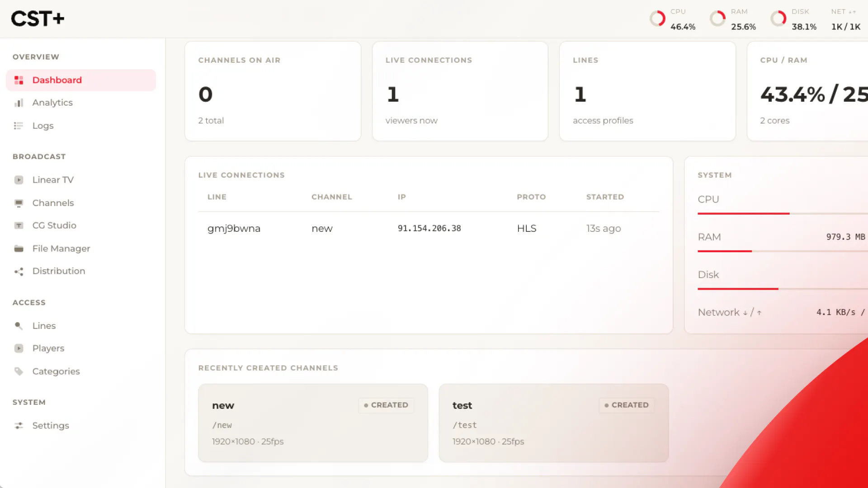
Task: Open the Players page
Action: tap(81, 348)
